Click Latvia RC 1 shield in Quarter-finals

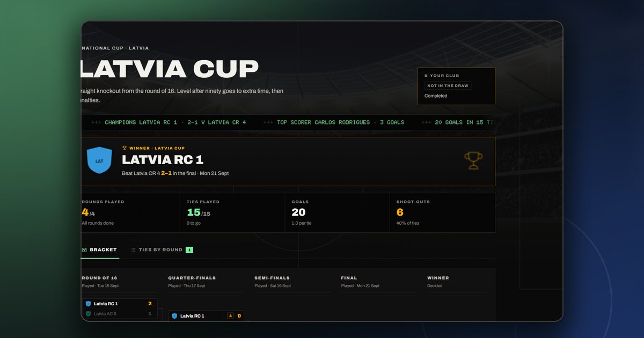pos(174,316)
